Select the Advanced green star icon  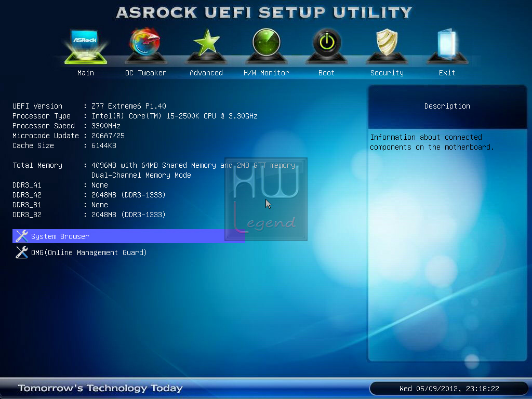point(206,46)
